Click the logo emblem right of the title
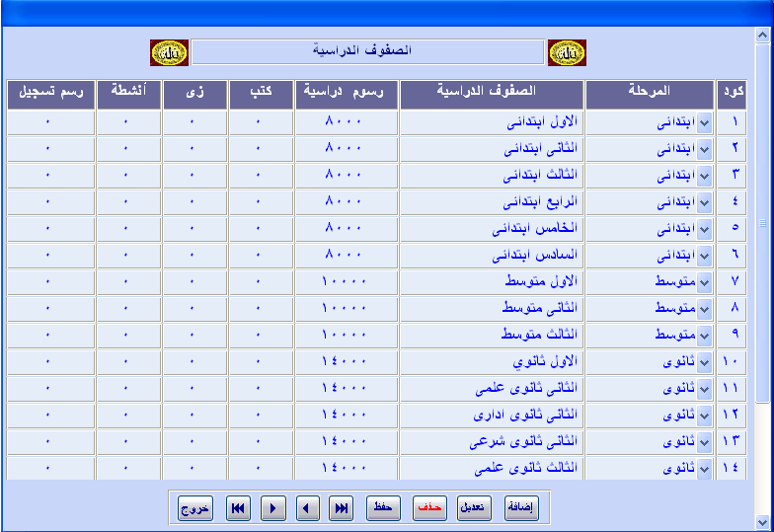Image resolution: width=774 pixels, height=532 pixels. [567, 52]
